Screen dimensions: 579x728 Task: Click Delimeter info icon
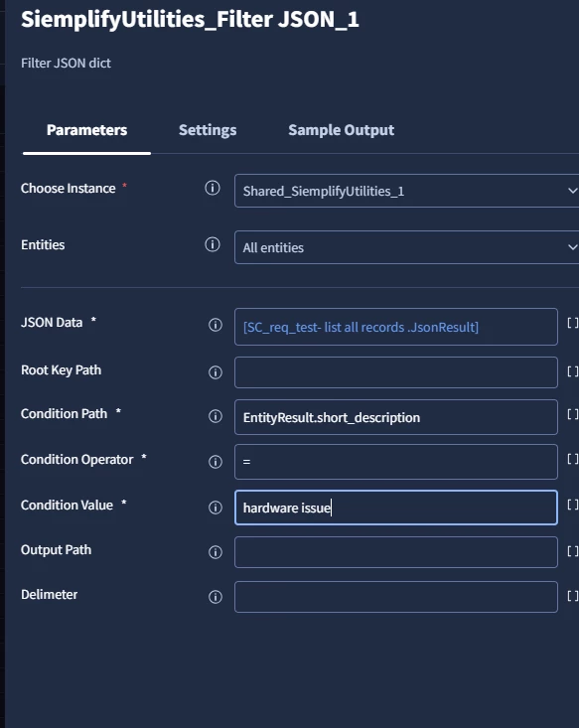216,597
